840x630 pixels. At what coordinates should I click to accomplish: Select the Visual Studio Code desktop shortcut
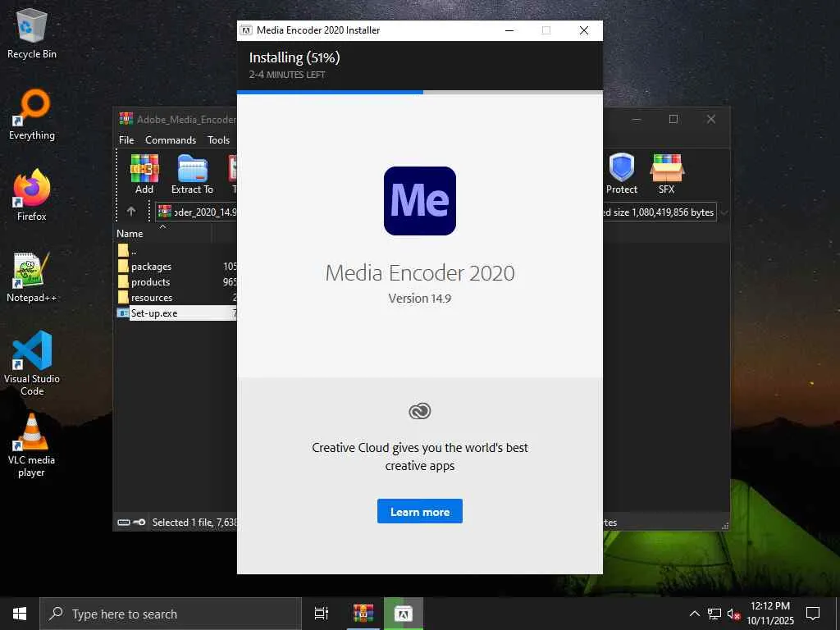(x=32, y=363)
